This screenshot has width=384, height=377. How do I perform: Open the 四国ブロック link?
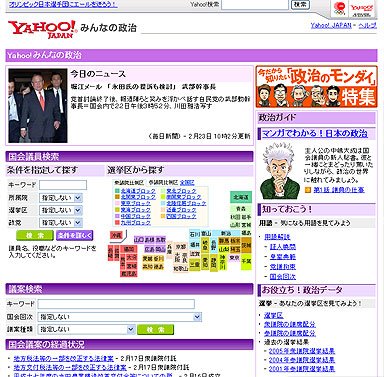click(181, 216)
